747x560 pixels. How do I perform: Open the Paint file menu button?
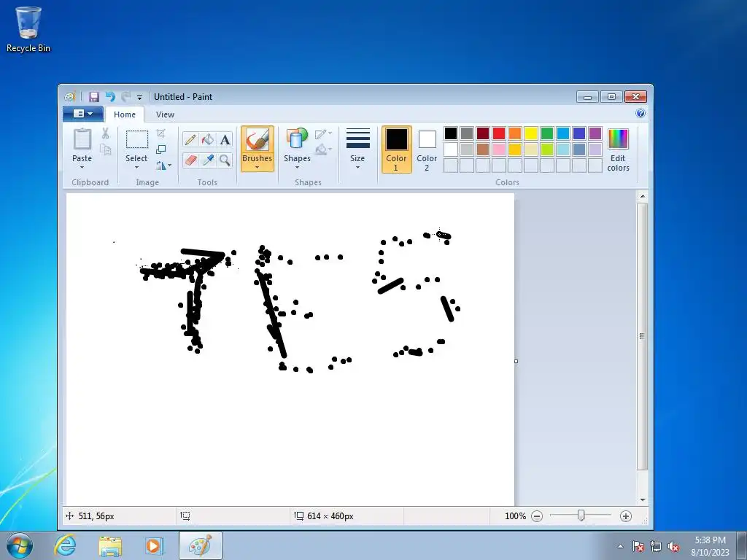tap(83, 113)
